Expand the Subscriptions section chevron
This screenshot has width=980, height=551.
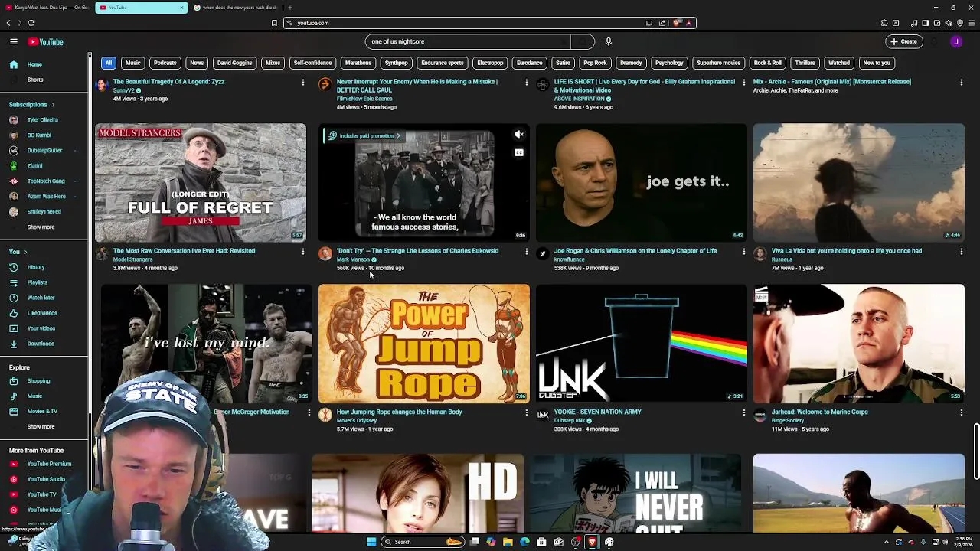53,105
